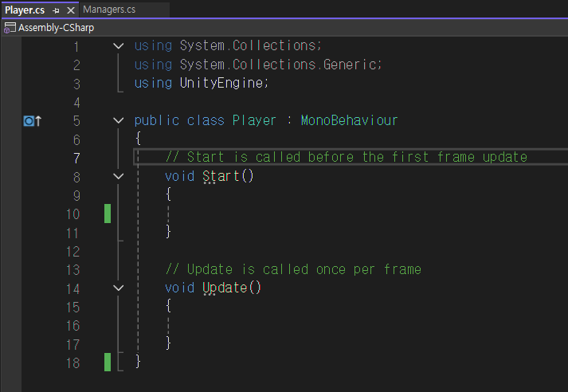The width and height of the screenshot is (568, 392).
Task: Click line number 1 in the margin
Action: tap(76, 47)
